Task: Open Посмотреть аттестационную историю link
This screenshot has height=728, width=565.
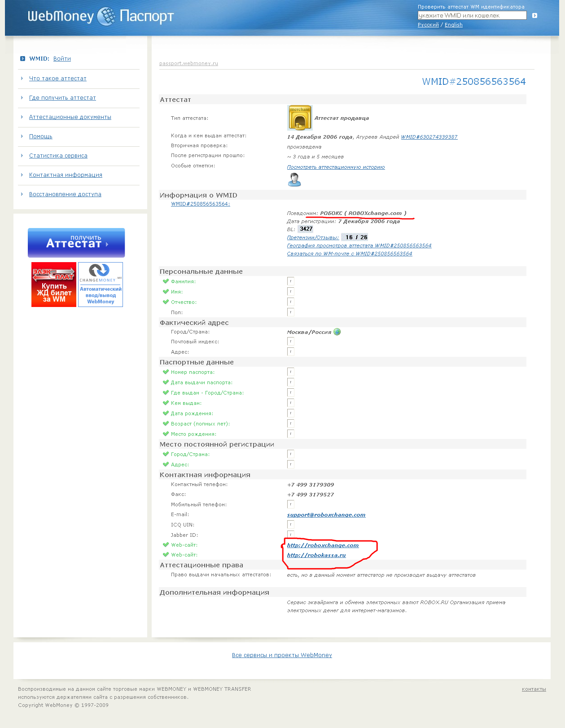Action: (336, 167)
